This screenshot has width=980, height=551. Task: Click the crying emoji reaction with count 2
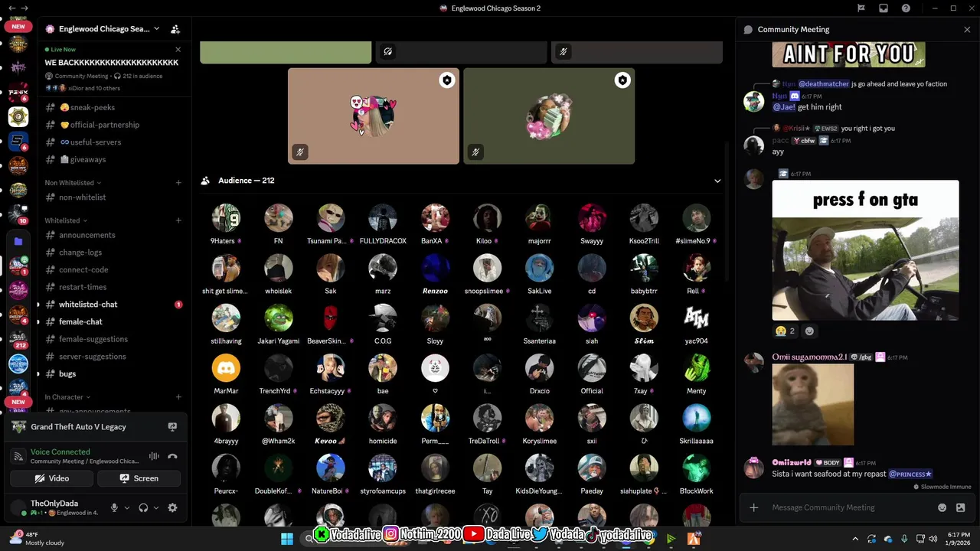click(785, 331)
